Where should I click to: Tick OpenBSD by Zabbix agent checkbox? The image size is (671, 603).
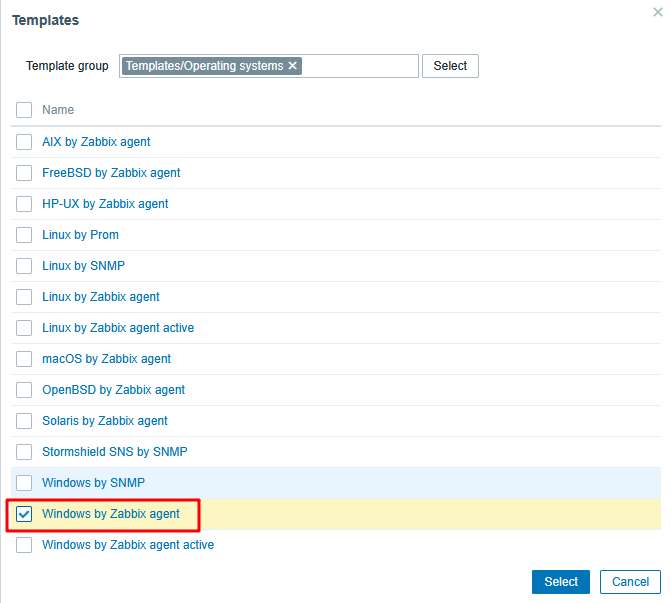24,390
